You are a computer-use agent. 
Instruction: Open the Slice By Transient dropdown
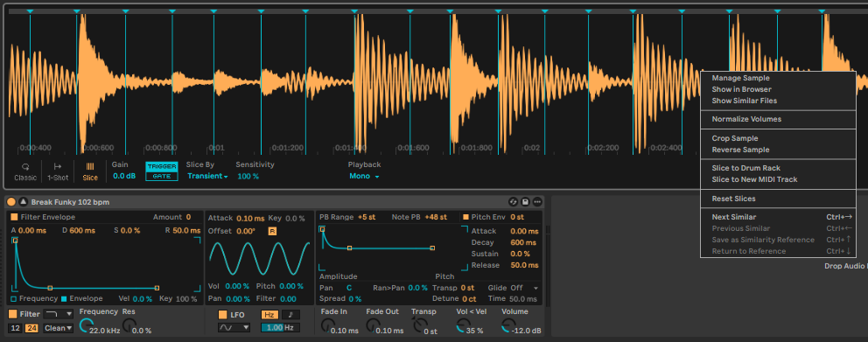tap(207, 176)
